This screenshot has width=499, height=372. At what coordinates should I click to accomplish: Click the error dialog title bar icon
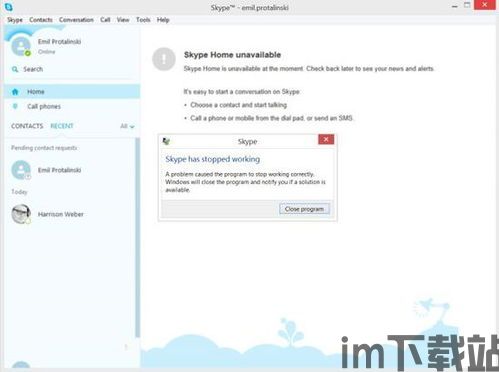tap(166, 141)
